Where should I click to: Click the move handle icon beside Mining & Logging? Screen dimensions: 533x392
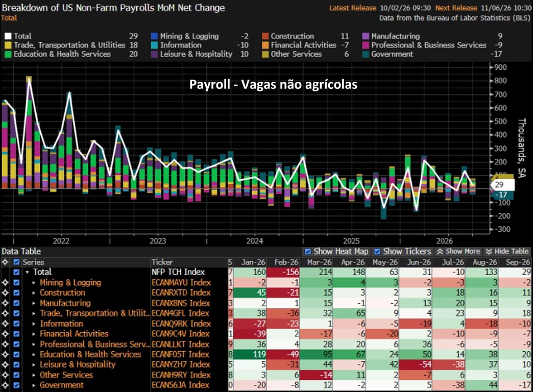pos(5,283)
